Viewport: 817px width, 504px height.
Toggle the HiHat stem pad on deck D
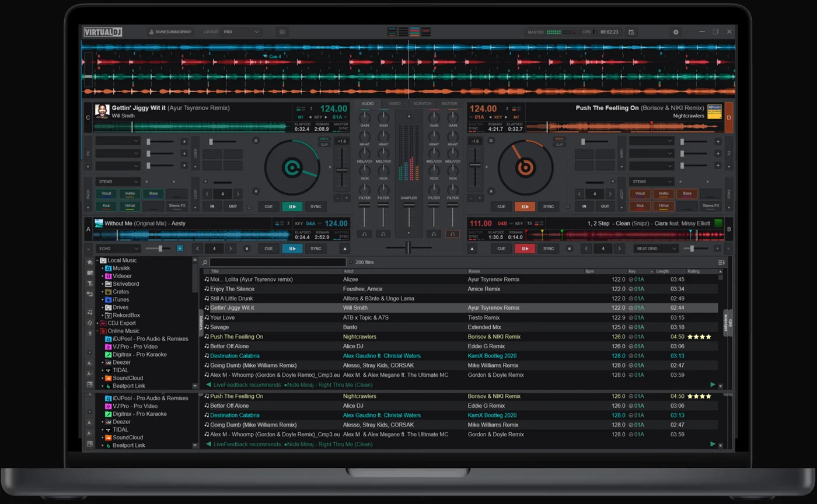(664, 206)
